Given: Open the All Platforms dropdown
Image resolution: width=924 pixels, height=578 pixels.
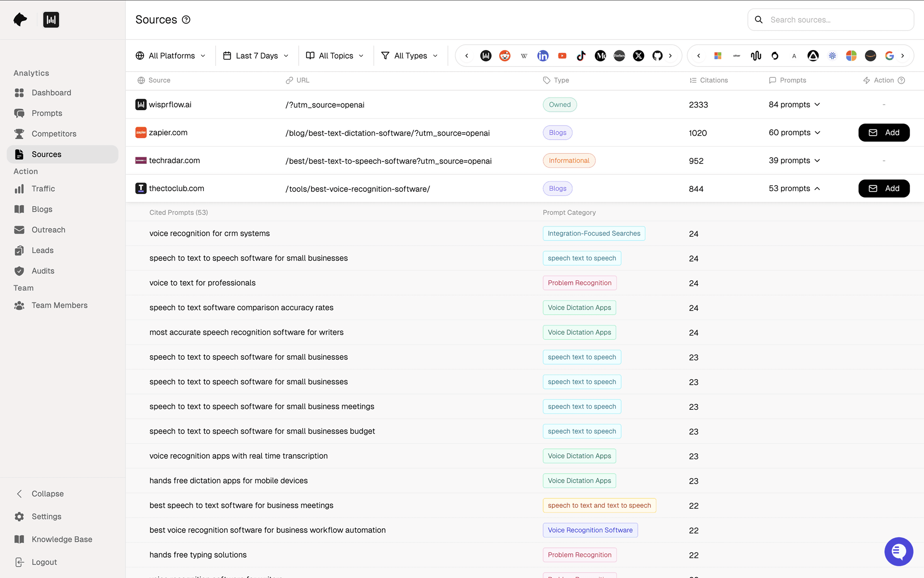Looking at the screenshot, I should click(171, 56).
